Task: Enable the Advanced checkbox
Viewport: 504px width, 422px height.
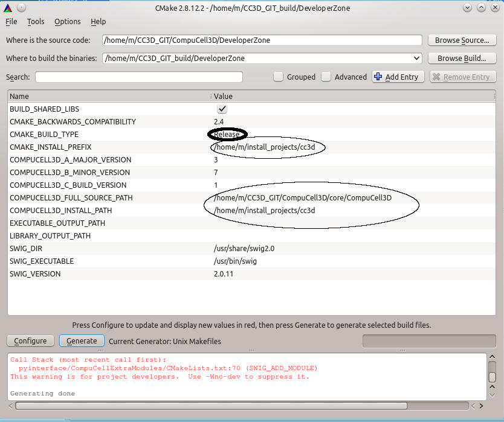Action: tap(326, 77)
